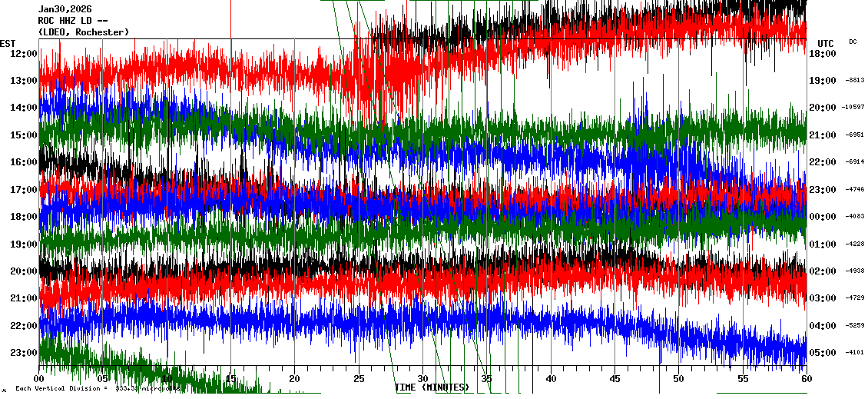Select the -4083 DC offset value
868x399 pixels.
(x=856, y=217)
